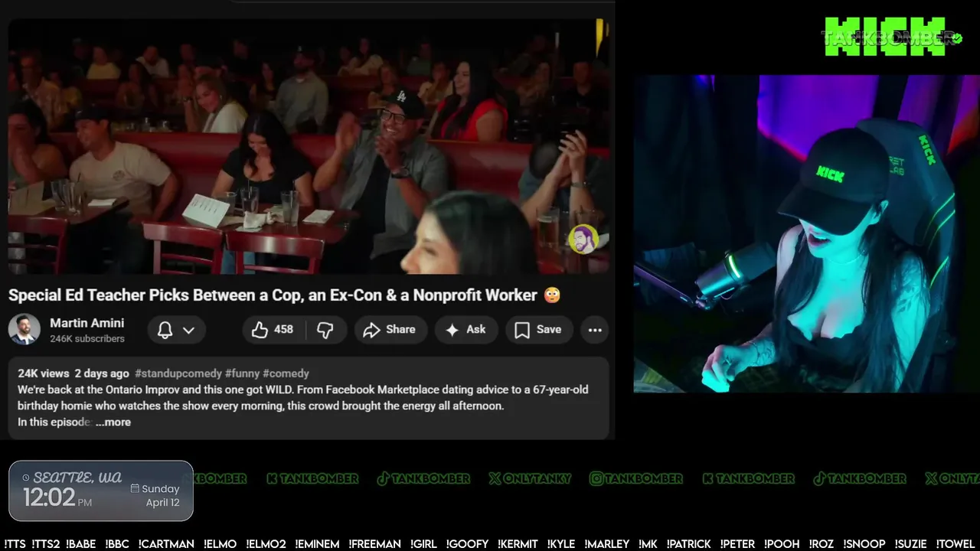Click the !MARLEY command text
This screenshot has height=551, width=980.
tap(606, 544)
